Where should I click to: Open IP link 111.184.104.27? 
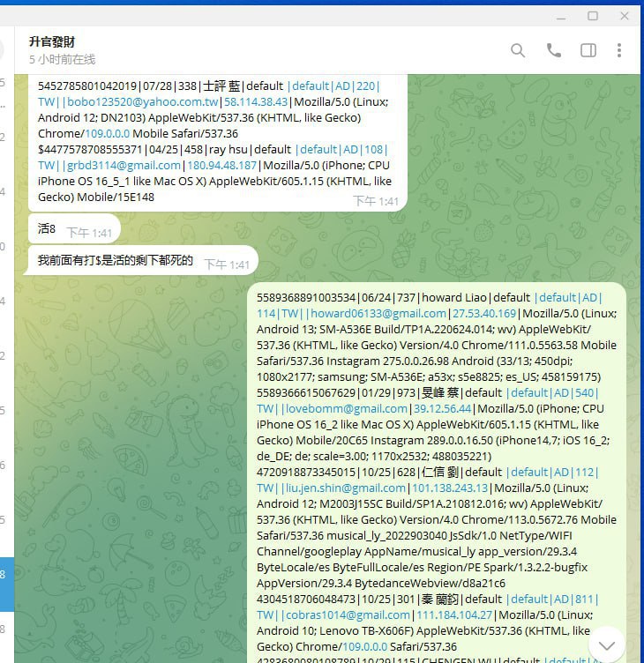(x=454, y=615)
